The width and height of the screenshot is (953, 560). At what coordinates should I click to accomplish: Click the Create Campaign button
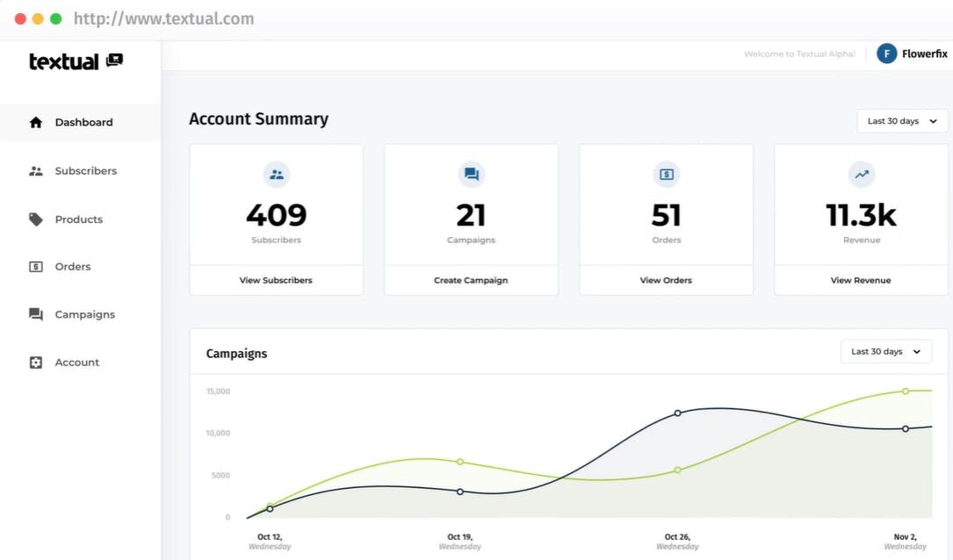[x=471, y=280]
